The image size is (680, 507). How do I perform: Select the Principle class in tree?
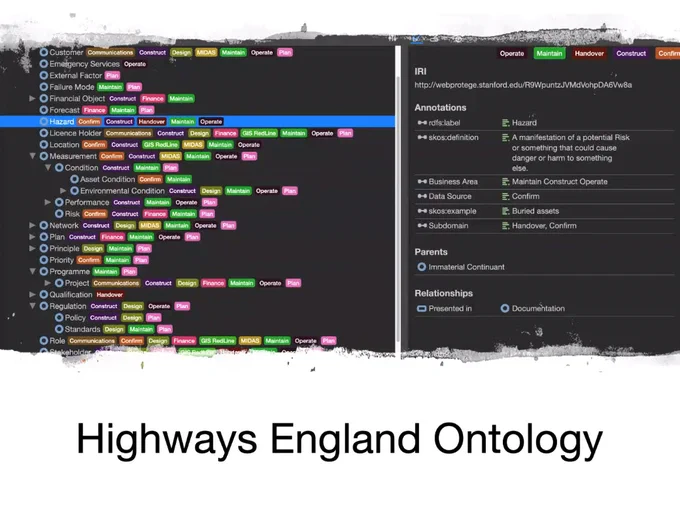click(x=64, y=249)
